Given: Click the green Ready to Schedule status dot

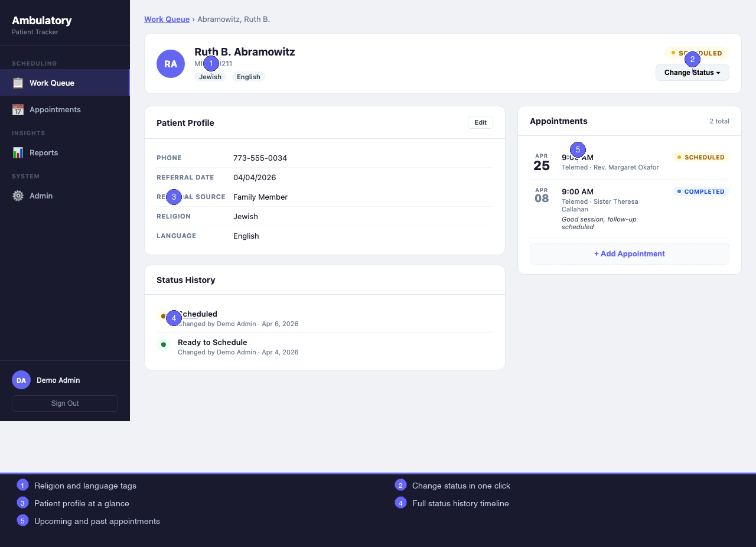Looking at the screenshot, I should click(x=164, y=344).
